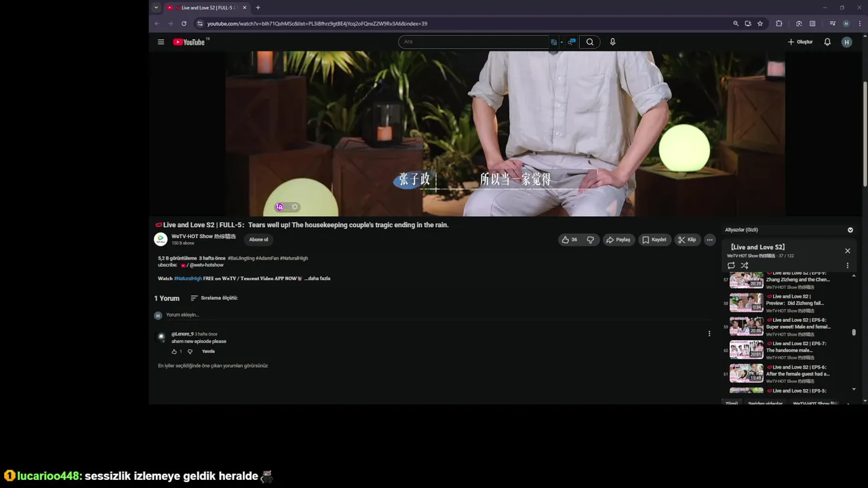Screen dimensions: 868x488
Task: Dislike the comment by @Lenore_9
Action: (190, 352)
